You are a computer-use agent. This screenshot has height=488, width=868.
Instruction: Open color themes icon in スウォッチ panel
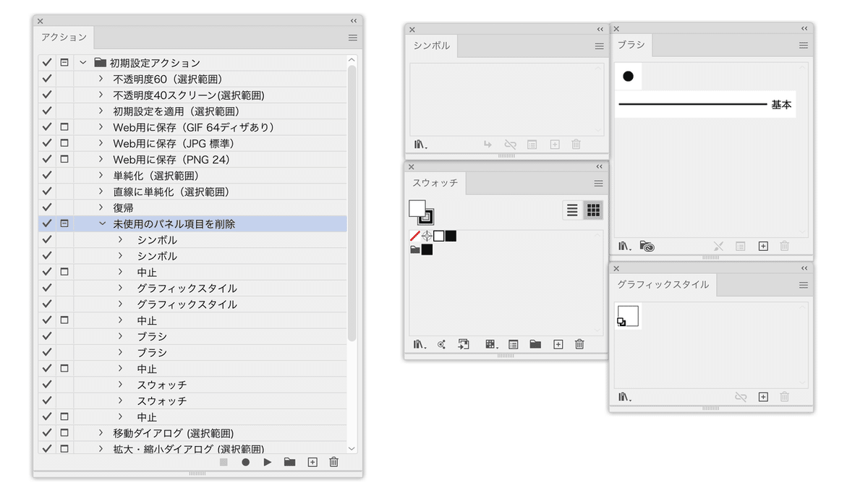[x=441, y=344]
